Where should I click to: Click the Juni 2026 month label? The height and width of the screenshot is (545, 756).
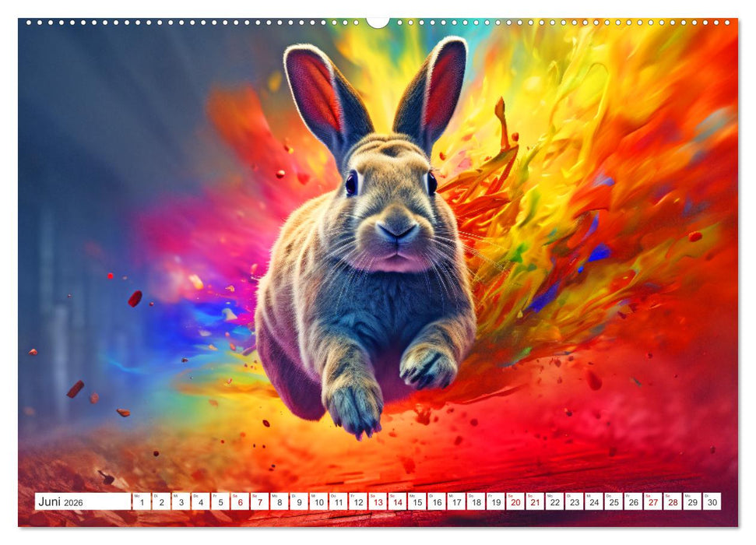[51, 501]
